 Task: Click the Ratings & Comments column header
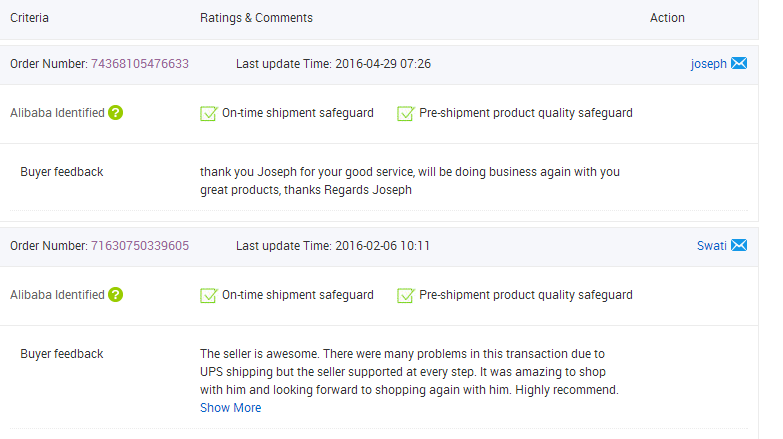point(256,18)
